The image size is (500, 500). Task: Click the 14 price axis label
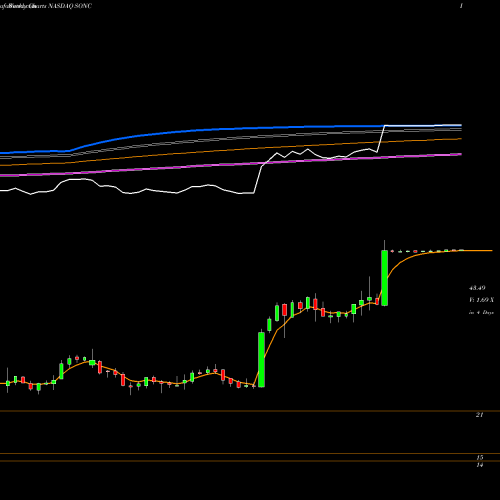pyautogui.click(x=480, y=465)
